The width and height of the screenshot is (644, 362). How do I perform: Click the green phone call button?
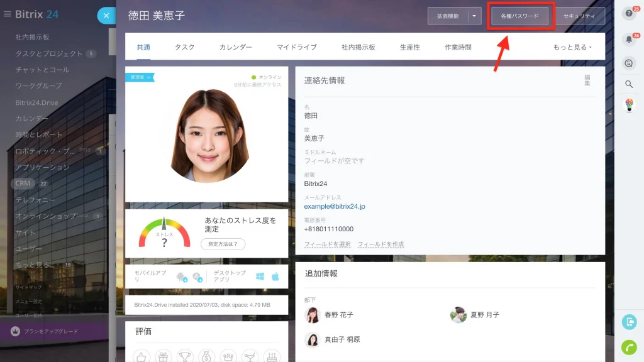tap(629, 347)
